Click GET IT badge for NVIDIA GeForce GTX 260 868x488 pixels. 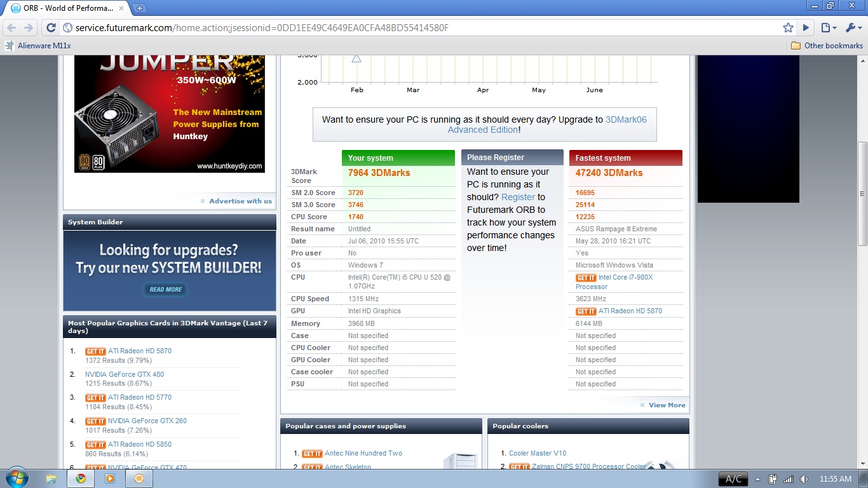tap(95, 421)
